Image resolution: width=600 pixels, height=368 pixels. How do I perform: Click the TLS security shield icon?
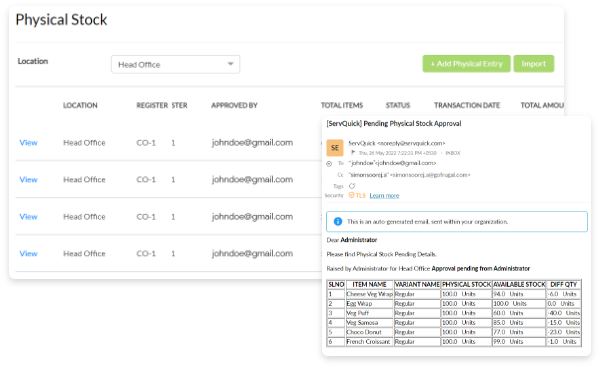click(x=351, y=195)
